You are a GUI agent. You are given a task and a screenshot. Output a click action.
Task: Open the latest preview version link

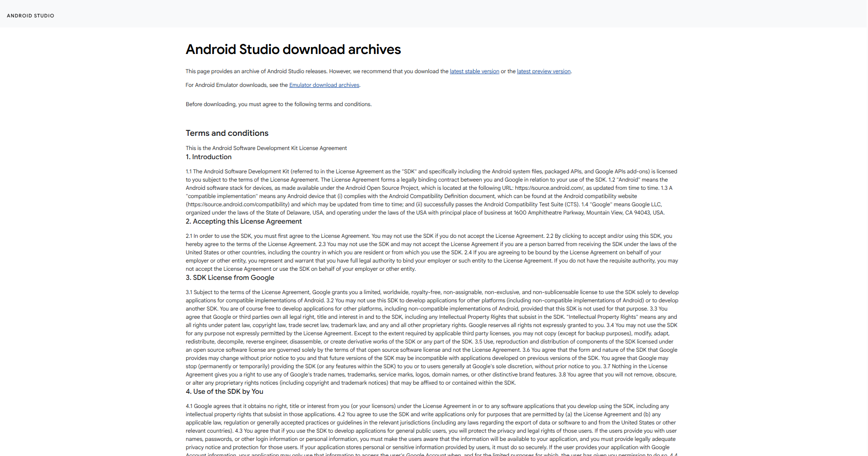pos(544,71)
